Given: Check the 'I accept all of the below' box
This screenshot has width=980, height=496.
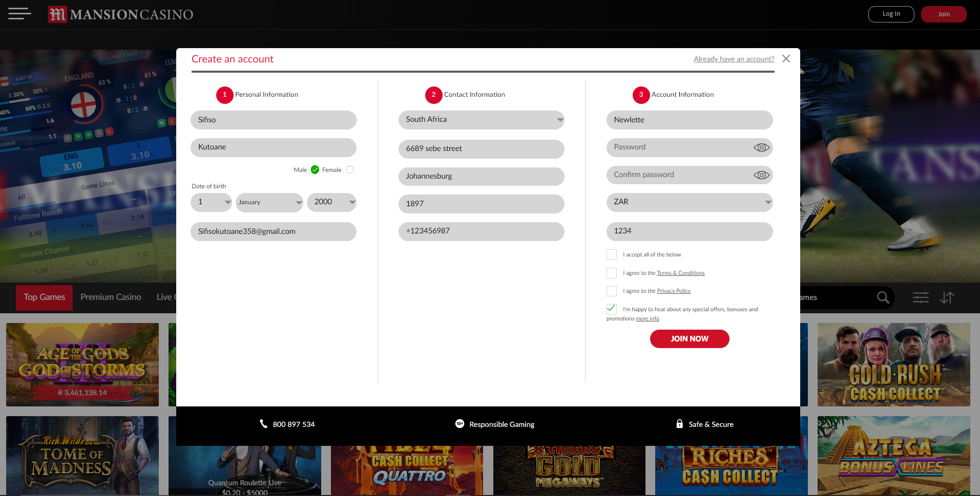Looking at the screenshot, I should 612,254.
